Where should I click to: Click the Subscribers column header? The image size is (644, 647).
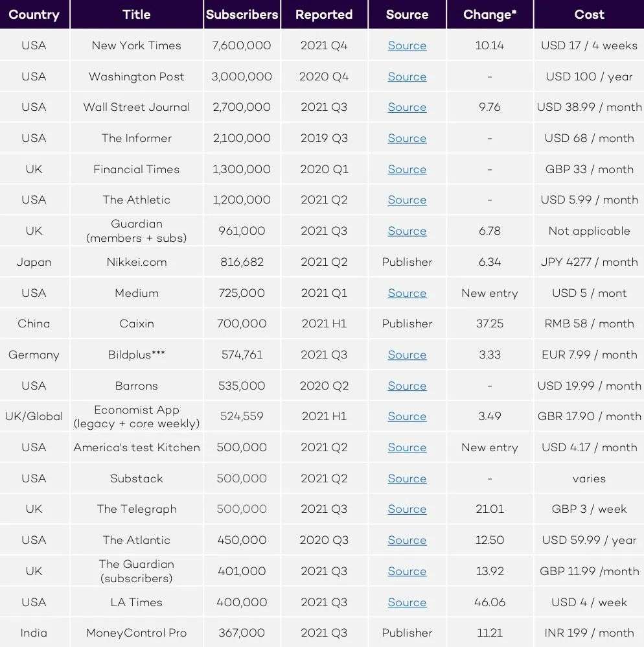point(242,14)
